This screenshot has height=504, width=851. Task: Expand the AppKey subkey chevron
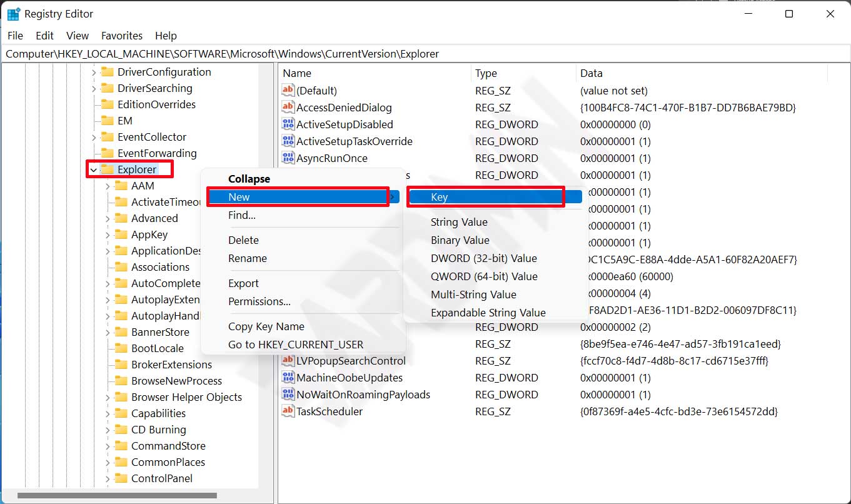point(108,234)
